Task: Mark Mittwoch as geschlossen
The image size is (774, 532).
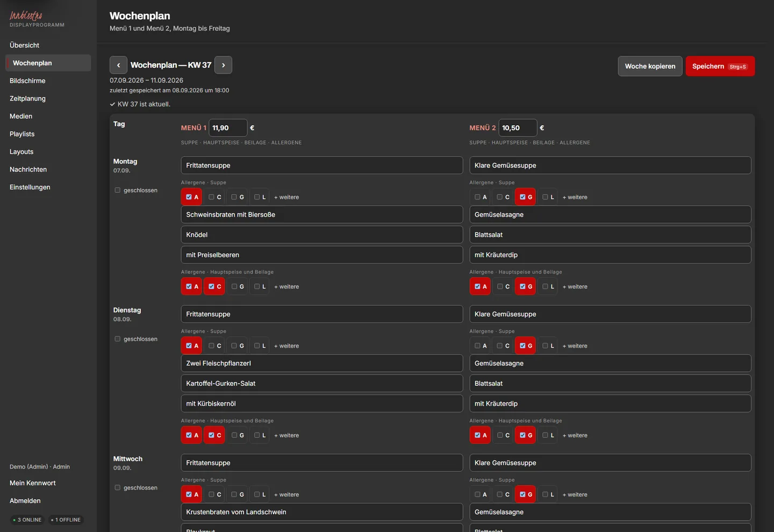Action: [x=118, y=488]
